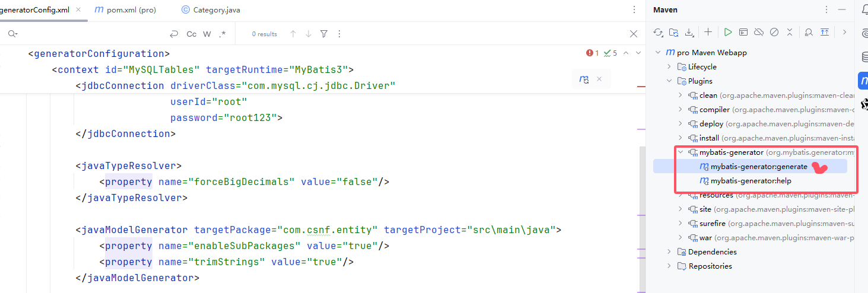The image size is (868, 293).
Task: Run Maven build with green play icon
Action: click(728, 32)
